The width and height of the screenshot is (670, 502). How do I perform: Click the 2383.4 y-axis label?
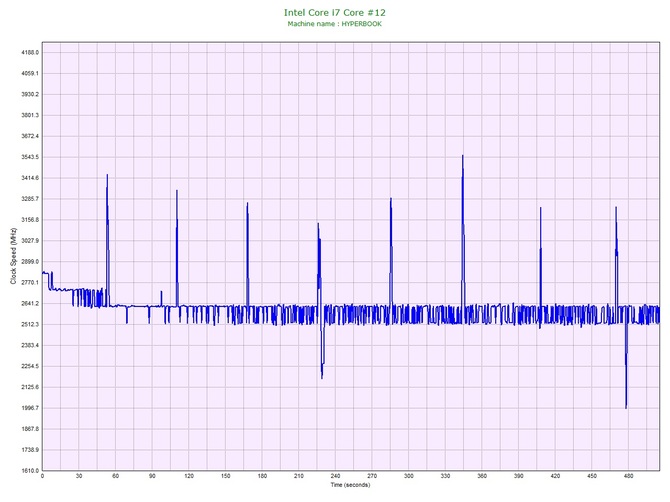[30, 345]
